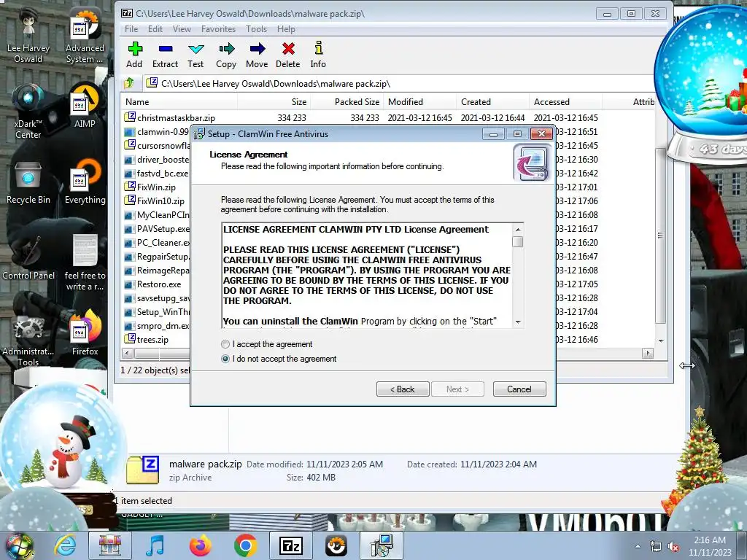Click 7-Zip file list scroll down arrow
This screenshot has width=747, height=560.
(x=661, y=341)
